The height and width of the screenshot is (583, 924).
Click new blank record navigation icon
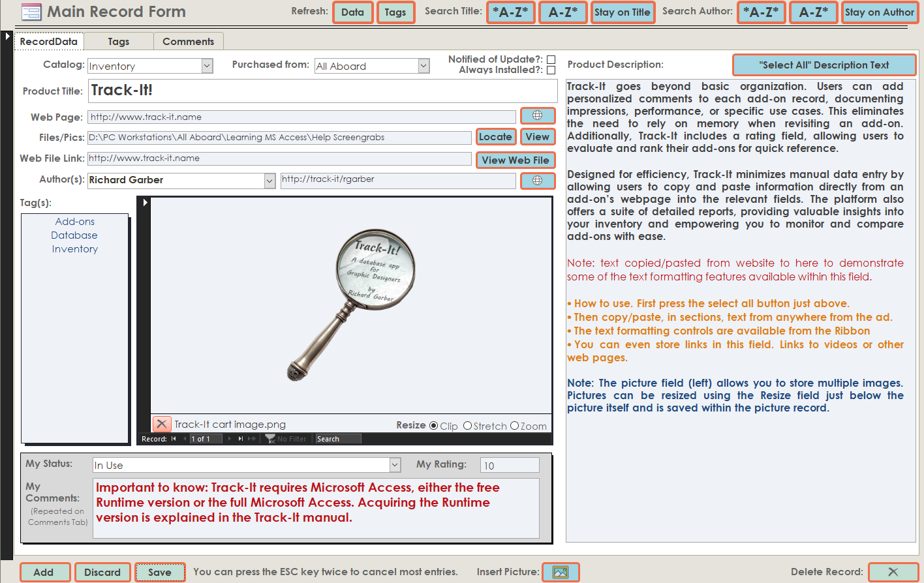[x=252, y=439]
